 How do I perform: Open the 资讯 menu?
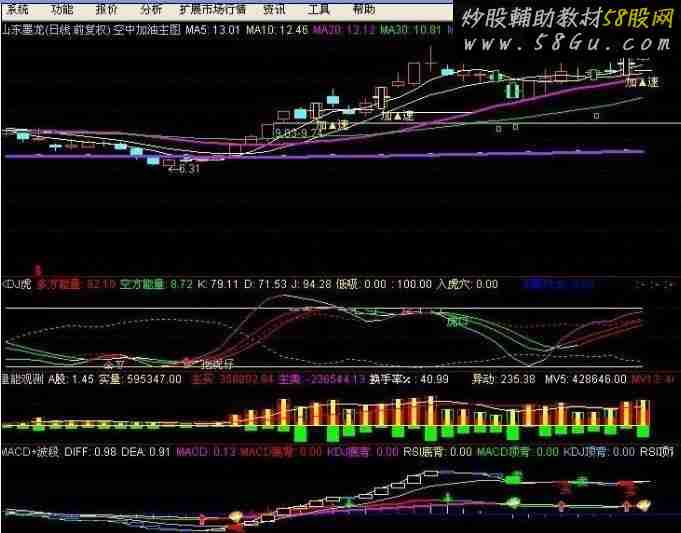(274, 9)
